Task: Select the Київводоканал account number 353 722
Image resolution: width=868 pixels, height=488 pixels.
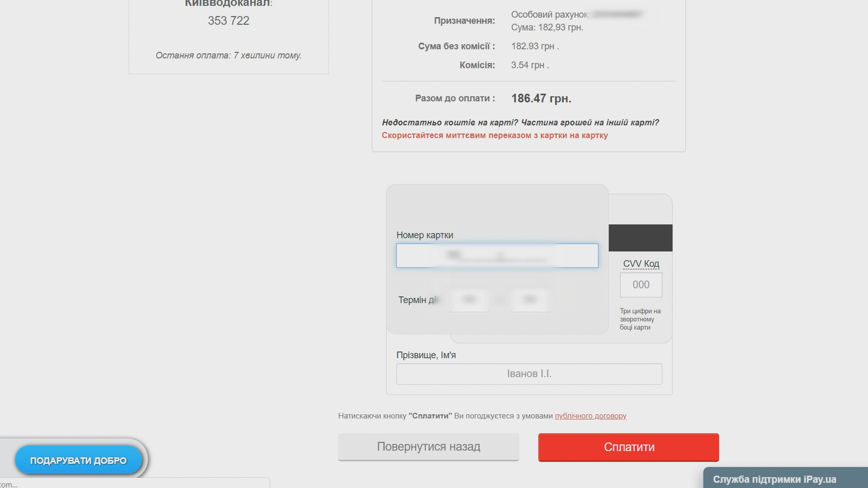Action: [x=228, y=21]
